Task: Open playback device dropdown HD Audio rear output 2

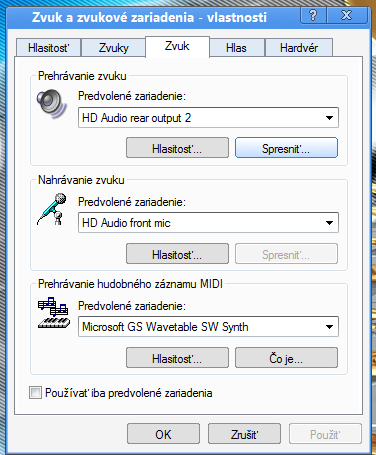Action: pos(208,118)
